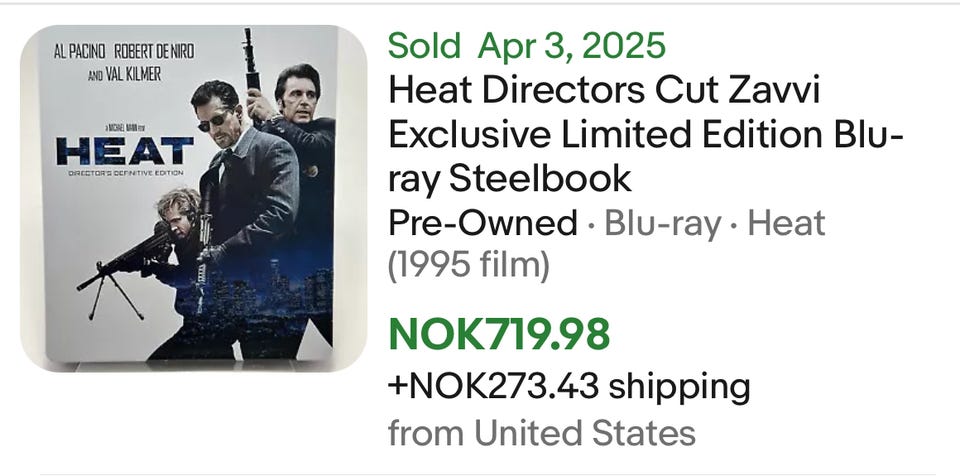Click the green "Sold" status word
Screen dimensions: 960x476
click(424, 45)
